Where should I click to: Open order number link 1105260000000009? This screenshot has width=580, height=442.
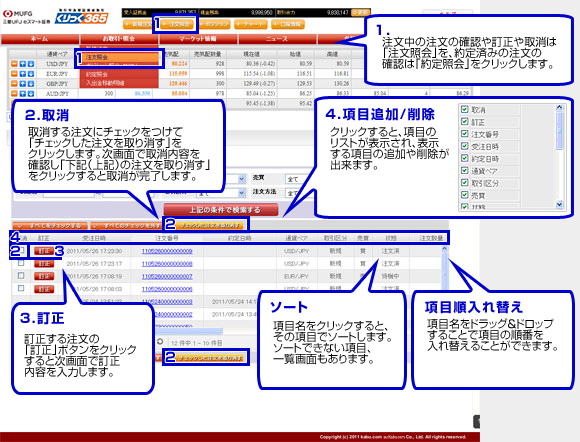(x=167, y=251)
